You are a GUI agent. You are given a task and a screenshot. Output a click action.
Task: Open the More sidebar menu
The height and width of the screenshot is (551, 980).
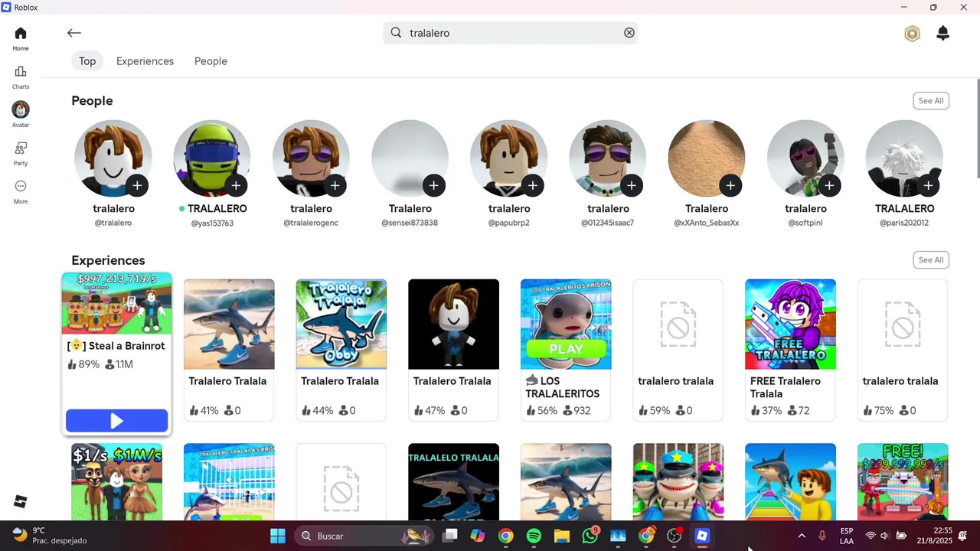pos(21,191)
